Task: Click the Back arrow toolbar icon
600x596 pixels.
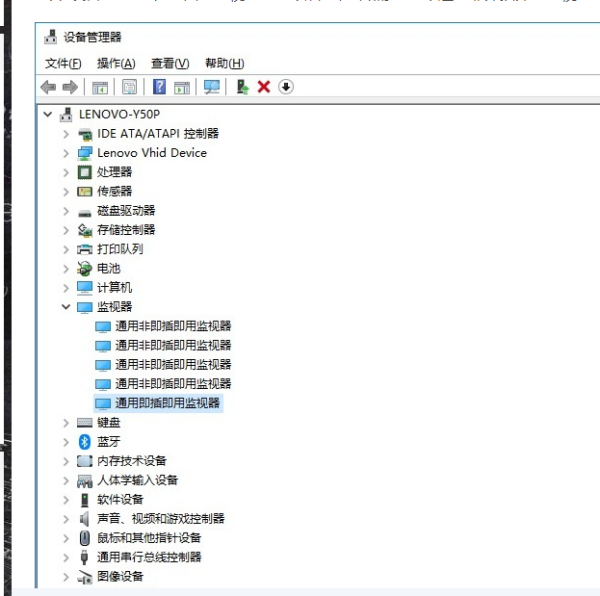Action: click(x=48, y=87)
